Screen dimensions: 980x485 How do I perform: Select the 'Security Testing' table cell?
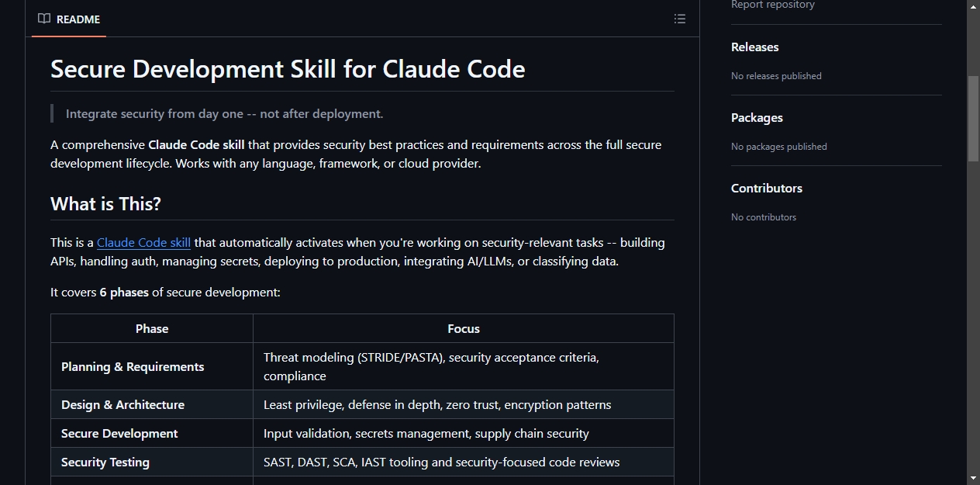click(x=152, y=462)
